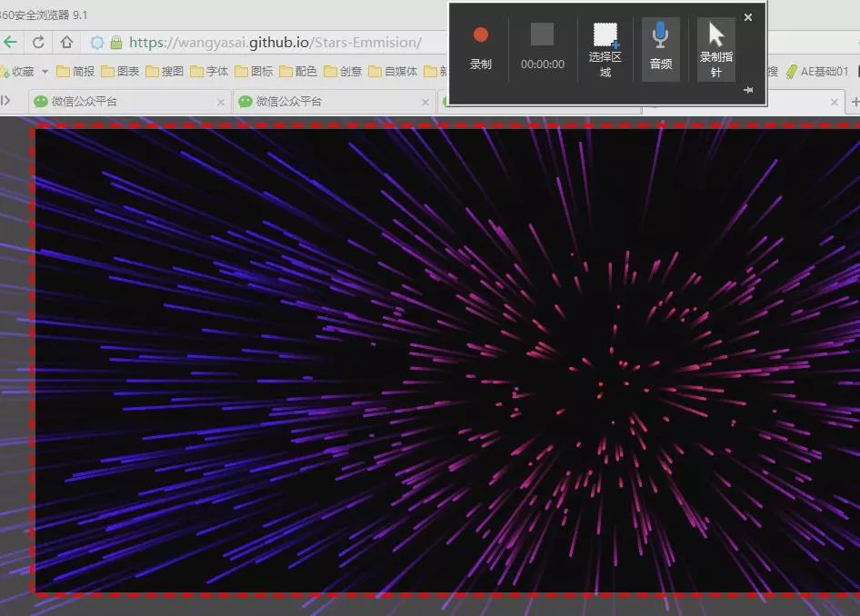Close the recording toolbar
This screenshot has width=860, height=616.
coord(748,17)
